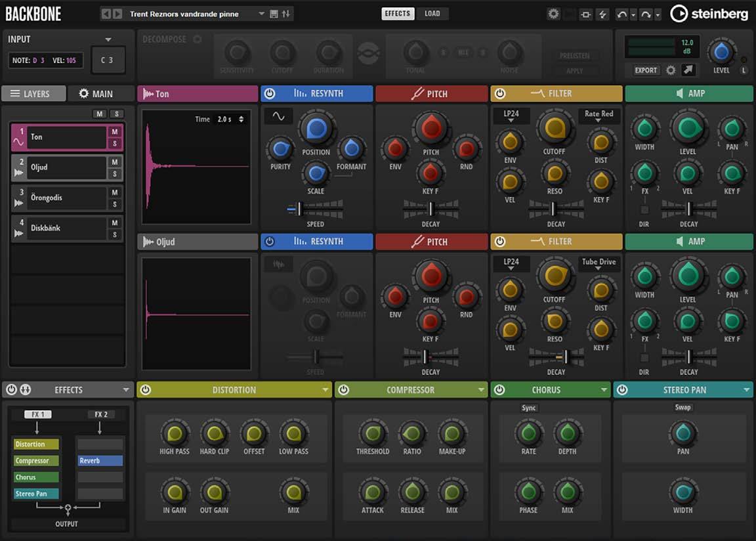Toggle Filter power for Ton layer
Image resolution: width=756 pixels, height=541 pixels.
coord(500,93)
